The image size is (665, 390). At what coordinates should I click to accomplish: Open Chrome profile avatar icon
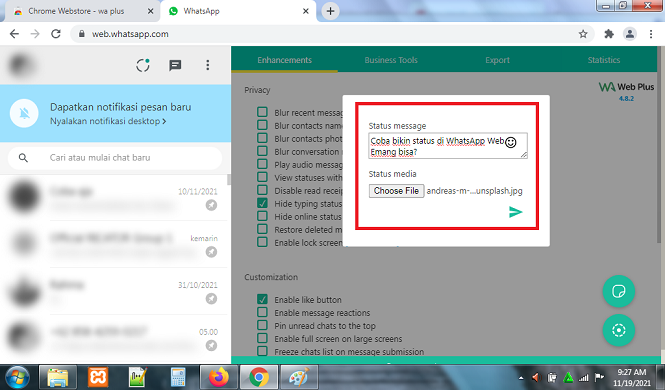pos(630,34)
